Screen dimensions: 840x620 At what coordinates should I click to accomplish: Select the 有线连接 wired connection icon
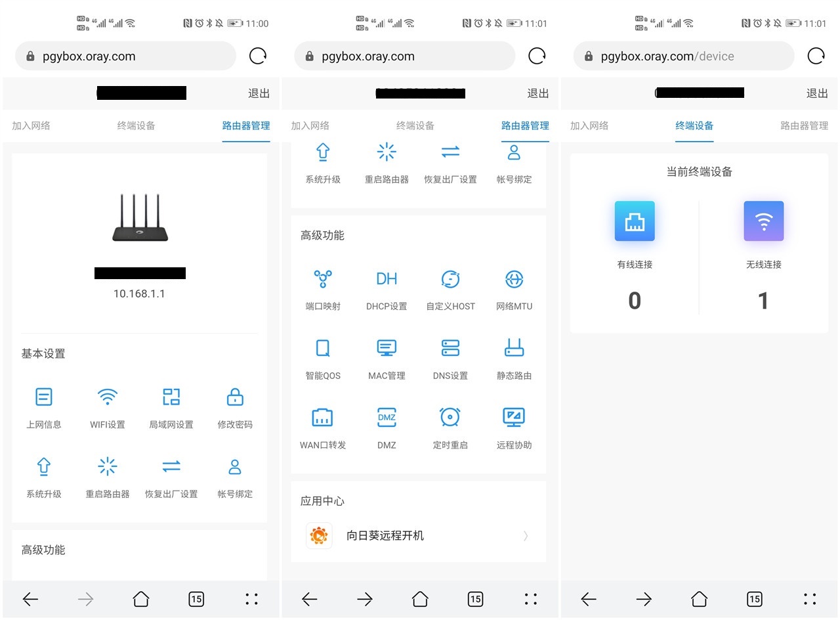634,221
